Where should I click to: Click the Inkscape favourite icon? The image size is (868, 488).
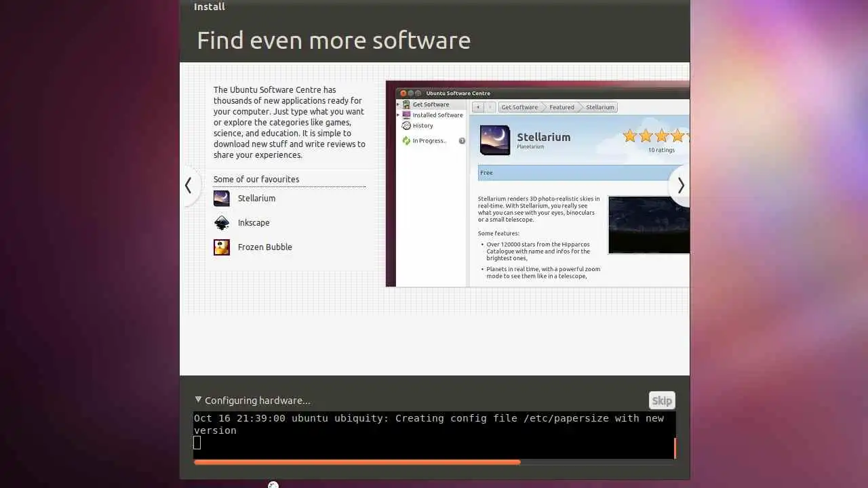pos(222,223)
